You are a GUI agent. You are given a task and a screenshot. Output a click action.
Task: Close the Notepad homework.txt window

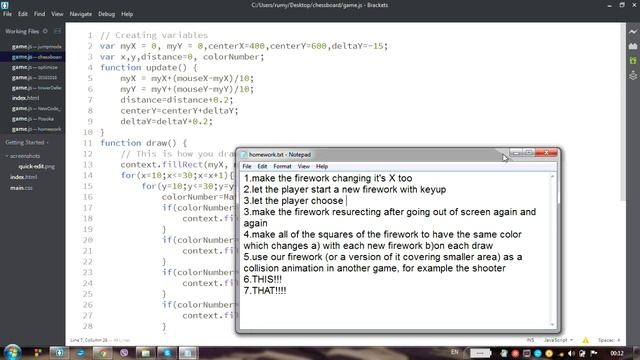pyautogui.click(x=546, y=153)
